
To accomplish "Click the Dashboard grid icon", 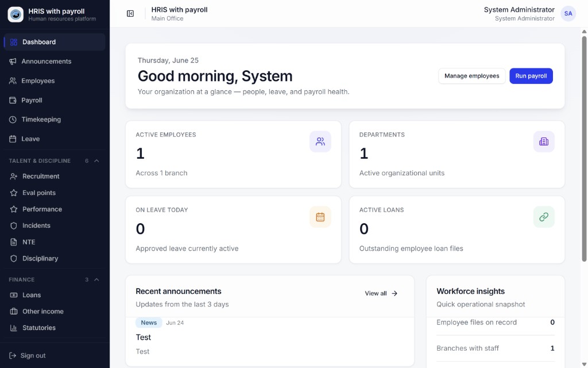I will [x=14, y=42].
